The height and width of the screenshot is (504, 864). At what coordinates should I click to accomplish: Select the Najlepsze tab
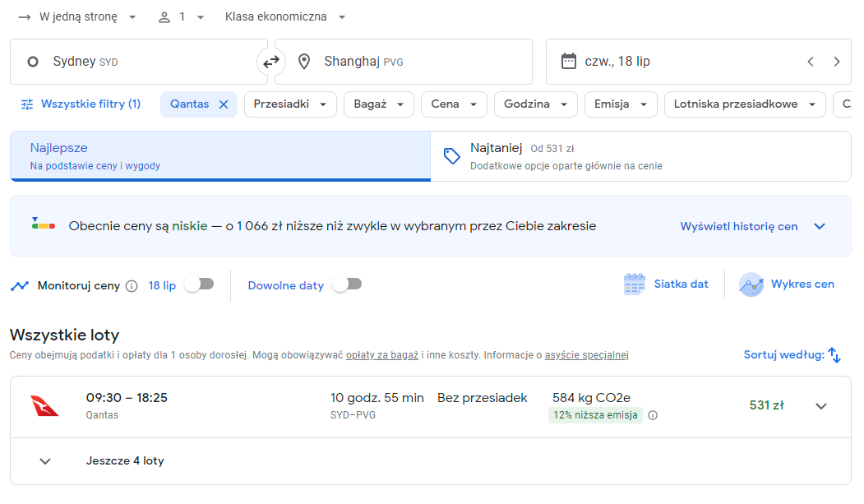pyautogui.click(x=220, y=156)
